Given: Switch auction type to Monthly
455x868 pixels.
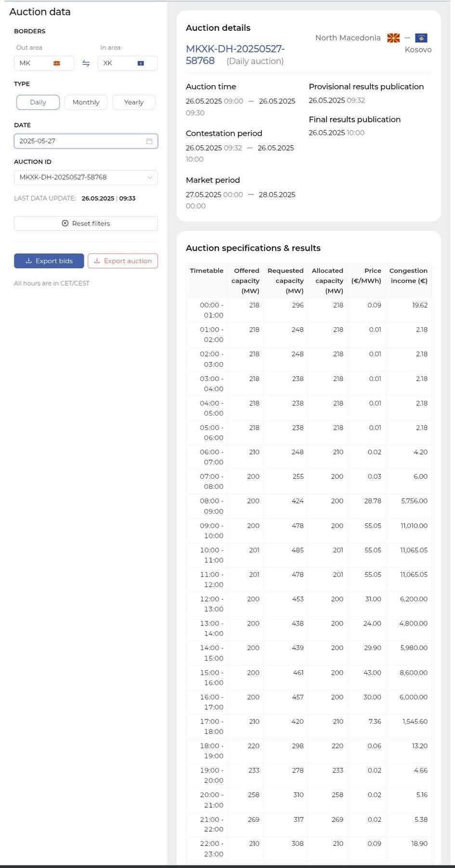Looking at the screenshot, I should coord(86,102).
